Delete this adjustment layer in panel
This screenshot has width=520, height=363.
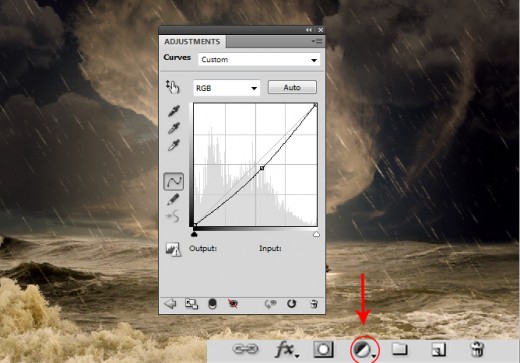point(314,304)
